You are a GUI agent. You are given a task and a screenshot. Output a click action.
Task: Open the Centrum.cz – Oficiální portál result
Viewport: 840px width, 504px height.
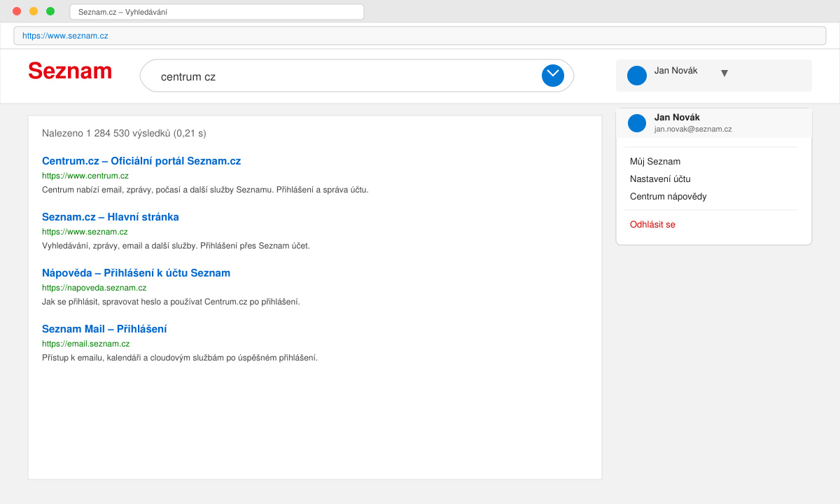(141, 161)
